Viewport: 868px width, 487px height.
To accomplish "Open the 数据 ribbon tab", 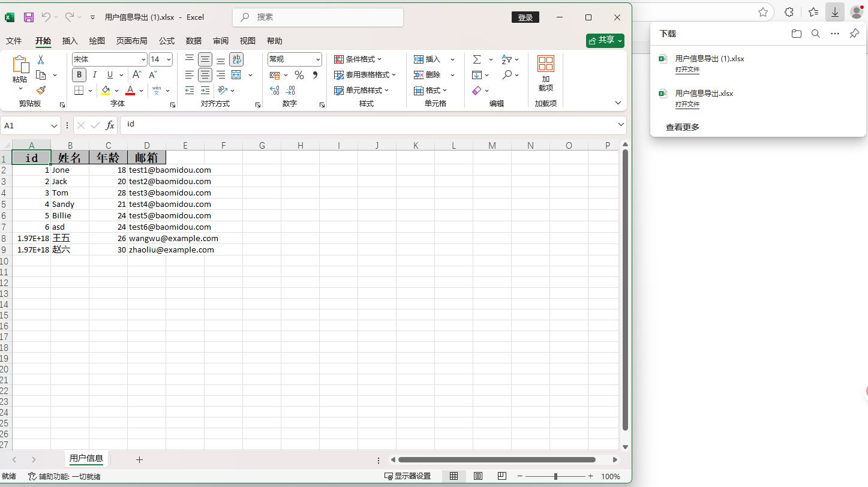I will tap(194, 41).
